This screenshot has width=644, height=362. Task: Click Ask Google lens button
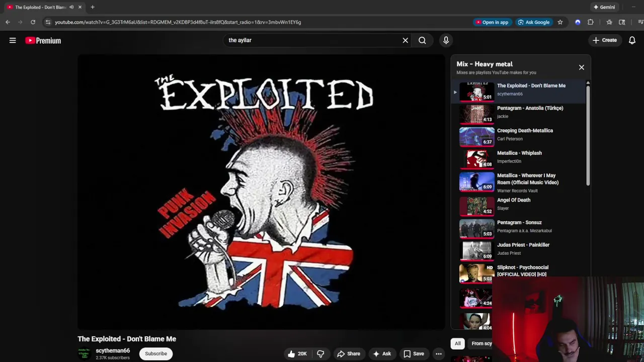(534, 22)
